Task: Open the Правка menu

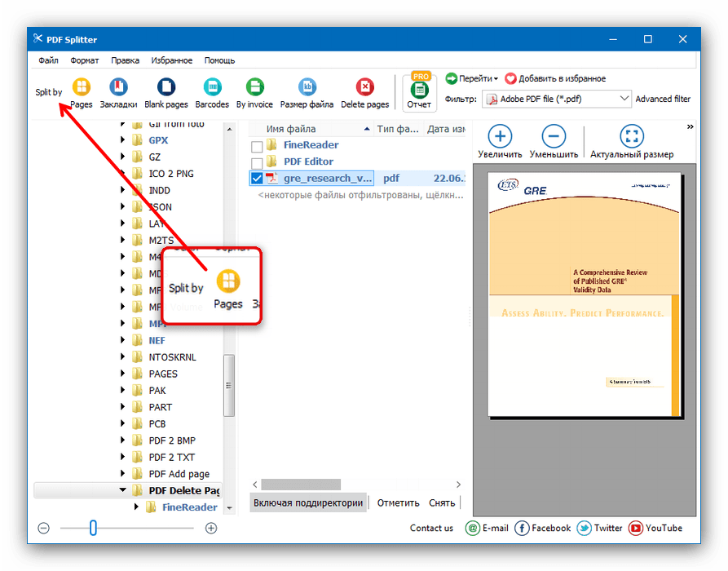Action: [125, 60]
